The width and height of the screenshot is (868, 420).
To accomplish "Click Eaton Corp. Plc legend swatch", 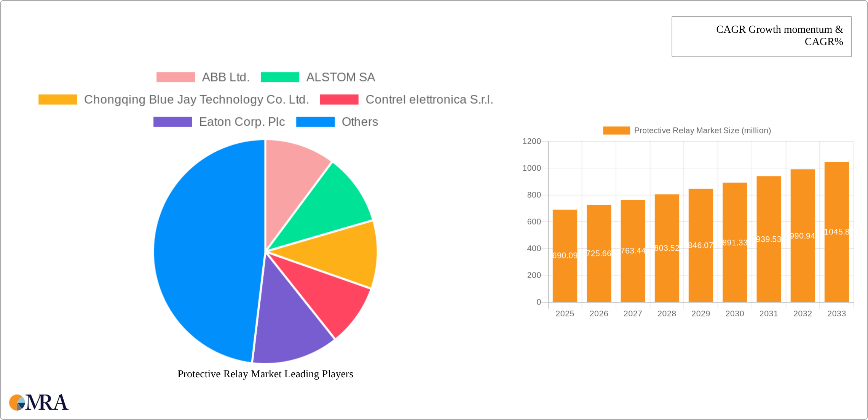I will click(172, 122).
